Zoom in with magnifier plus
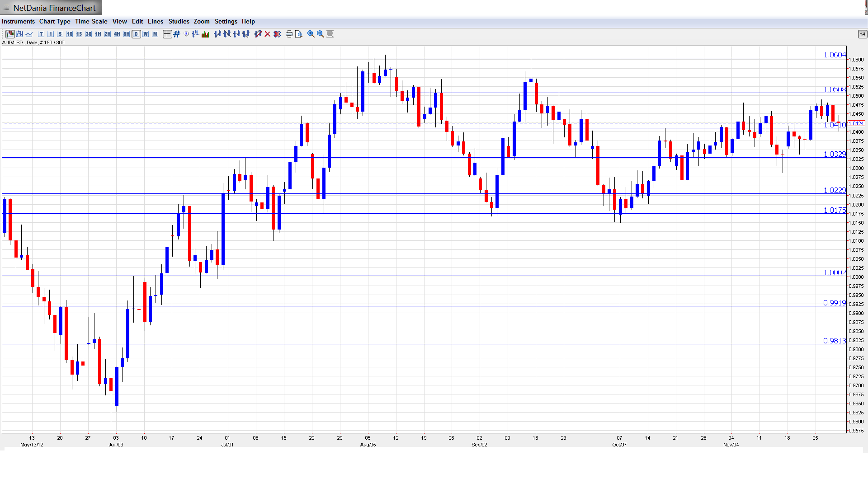This screenshot has width=868, height=488. tap(311, 34)
